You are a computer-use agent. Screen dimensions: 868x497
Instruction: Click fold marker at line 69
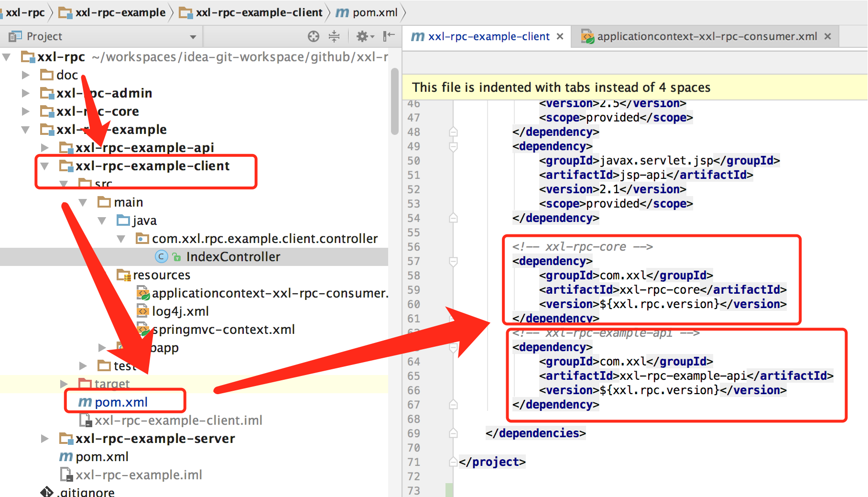pyautogui.click(x=454, y=433)
